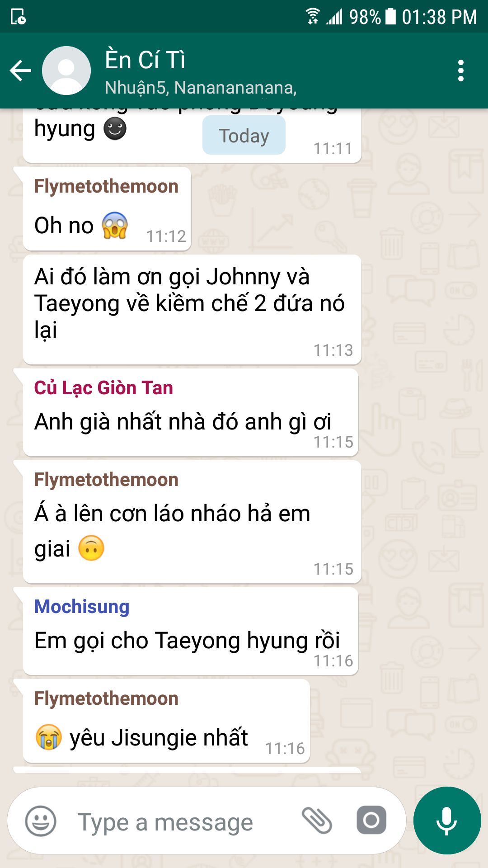The height and width of the screenshot is (868, 488).
Task: Open the emoji picker smiley icon
Action: [x=41, y=821]
